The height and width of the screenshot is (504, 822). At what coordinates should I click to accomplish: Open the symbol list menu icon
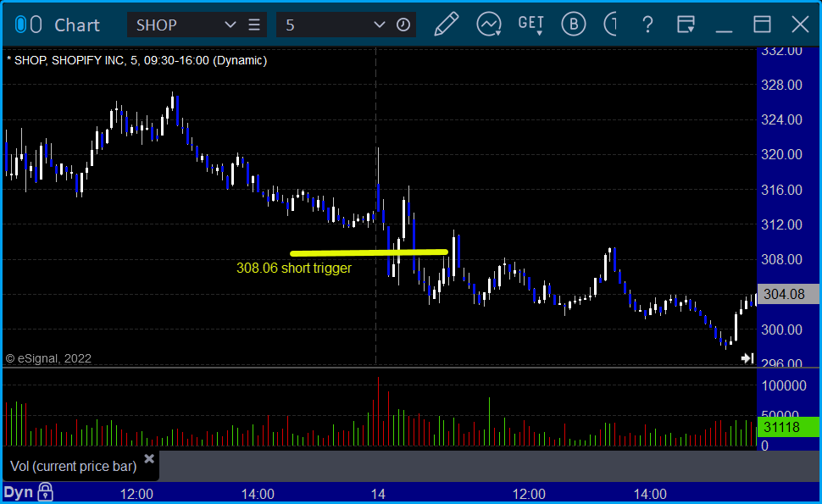tap(254, 25)
